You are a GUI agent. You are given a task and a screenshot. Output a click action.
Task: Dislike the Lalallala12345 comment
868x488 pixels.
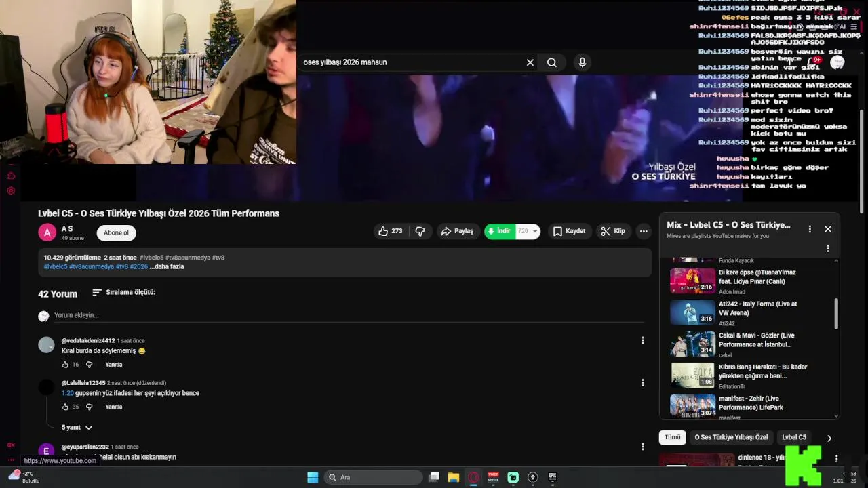pos(89,407)
